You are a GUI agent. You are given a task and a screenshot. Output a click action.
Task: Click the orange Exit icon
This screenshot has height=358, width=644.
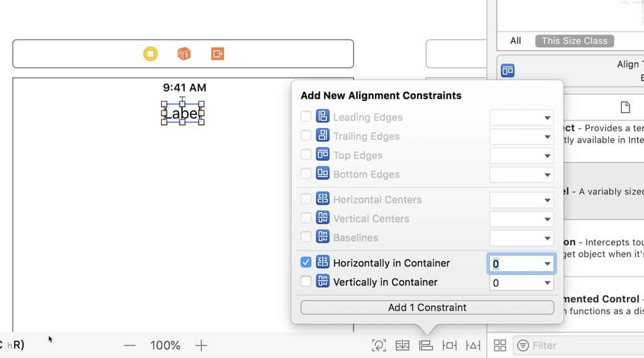pos(218,54)
